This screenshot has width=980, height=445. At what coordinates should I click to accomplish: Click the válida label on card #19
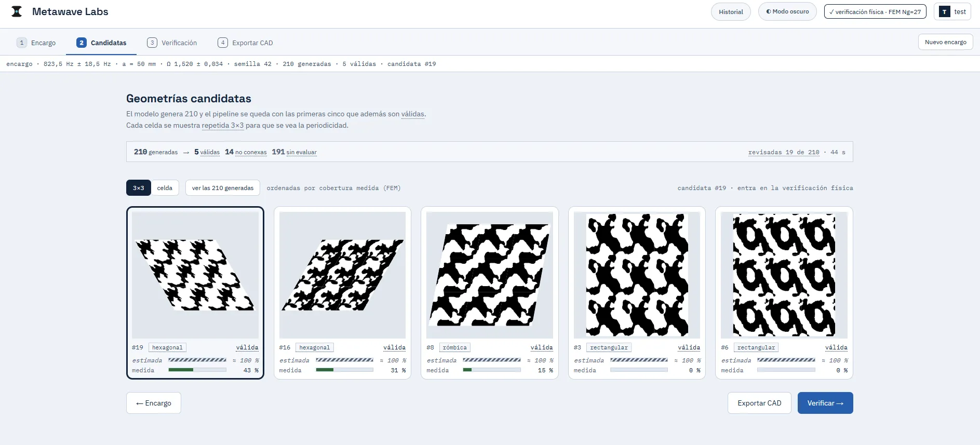247,347
